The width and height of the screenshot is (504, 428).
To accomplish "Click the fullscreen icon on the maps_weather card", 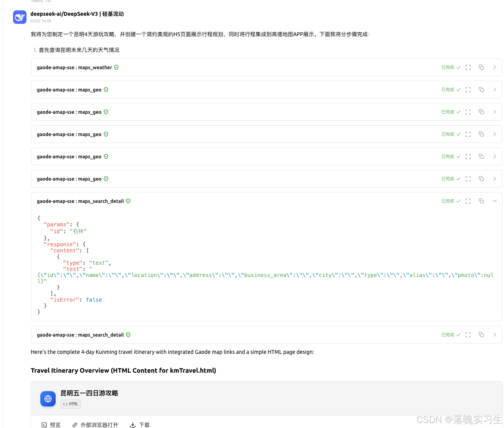I will point(468,67).
